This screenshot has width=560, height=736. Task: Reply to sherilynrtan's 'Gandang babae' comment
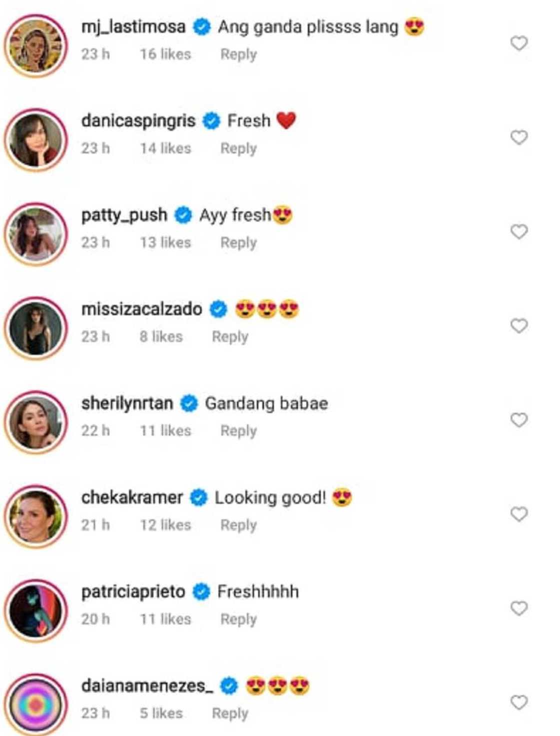[239, 430]
